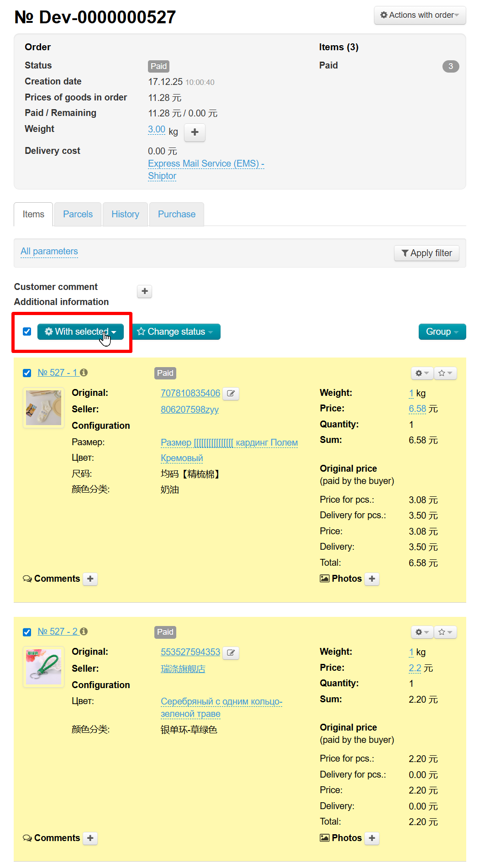Expand Actions with order menu

(x=420, y=15)
